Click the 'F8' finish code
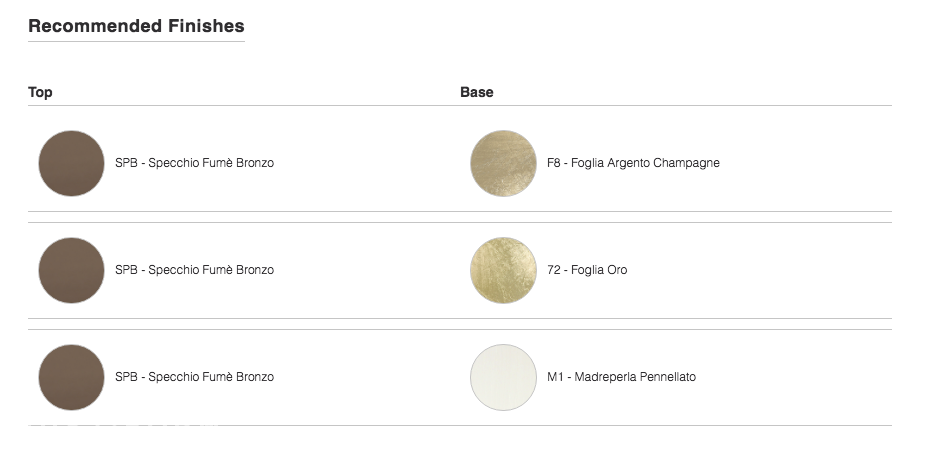The image size is (926, 462). point(553,163)
